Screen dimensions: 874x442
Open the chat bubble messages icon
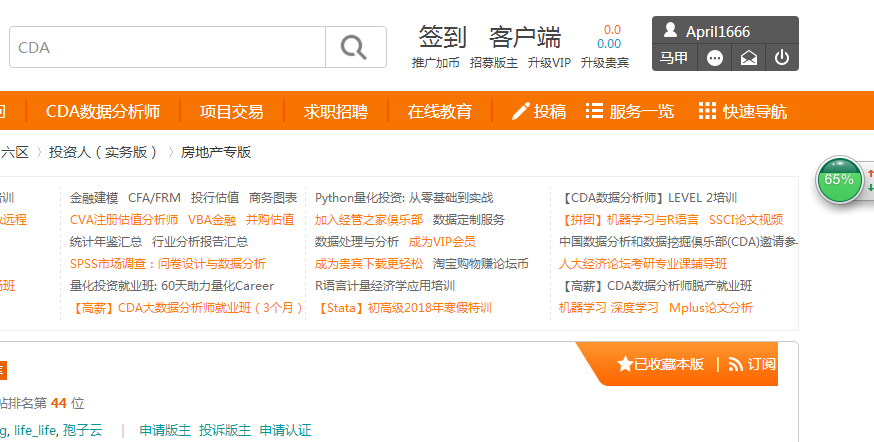[715, 58]
